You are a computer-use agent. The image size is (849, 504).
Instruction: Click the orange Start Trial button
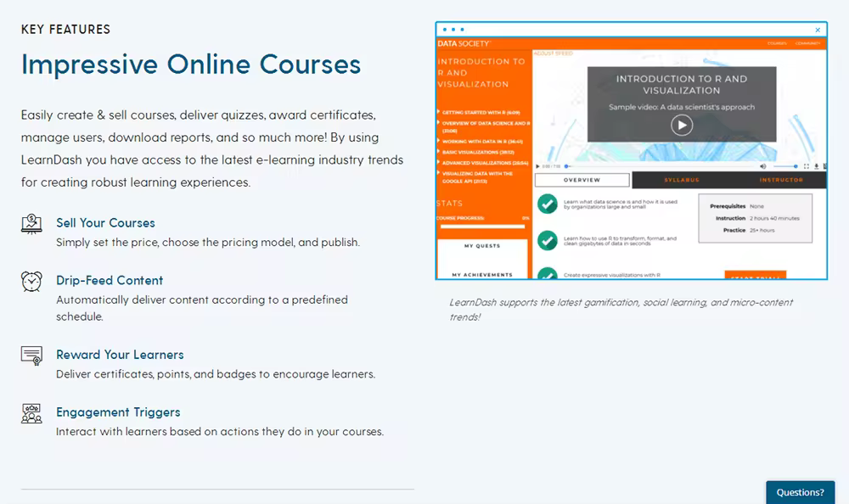point(756,275)
